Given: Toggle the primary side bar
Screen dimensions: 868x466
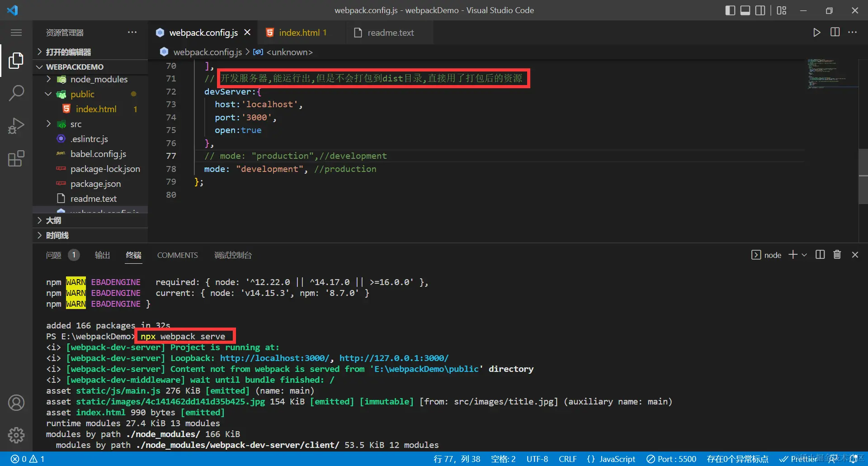Looking at the screenshot, I should point(730,10).
